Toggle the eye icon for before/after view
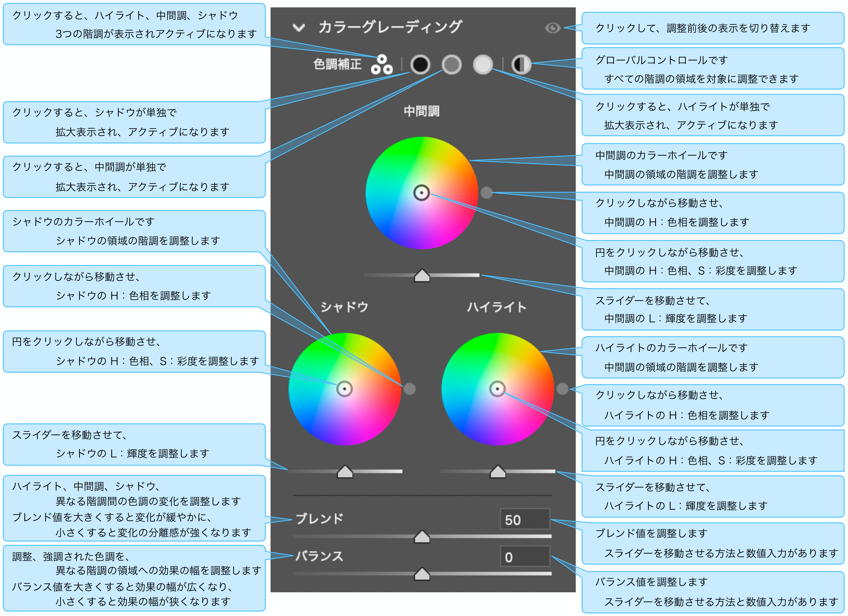Image resolution: width=848 pixels, height=616 pixels. [553, 28]
